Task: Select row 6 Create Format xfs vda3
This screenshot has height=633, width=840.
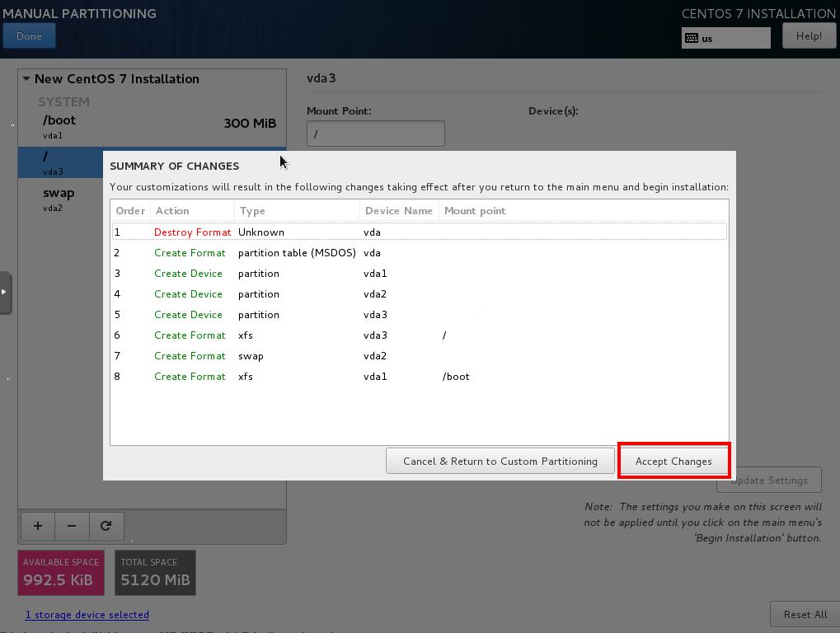Action: click(420, 335)
